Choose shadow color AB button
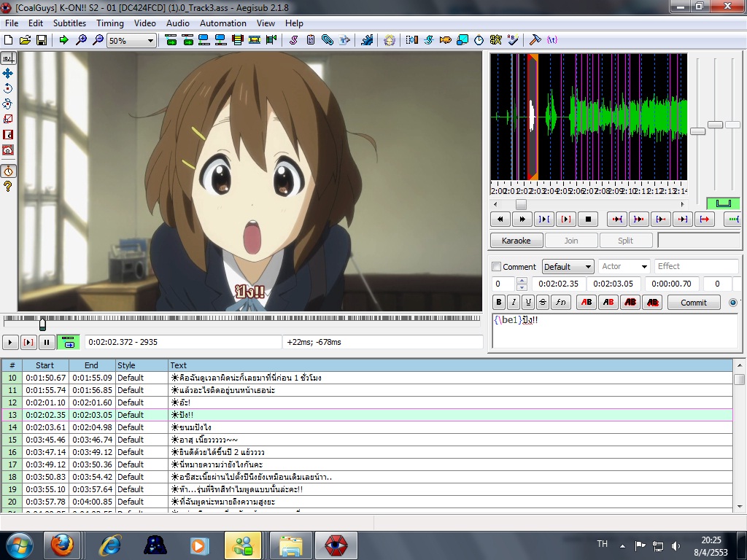The height and width of the screenshot is (560, 747). 653,302
